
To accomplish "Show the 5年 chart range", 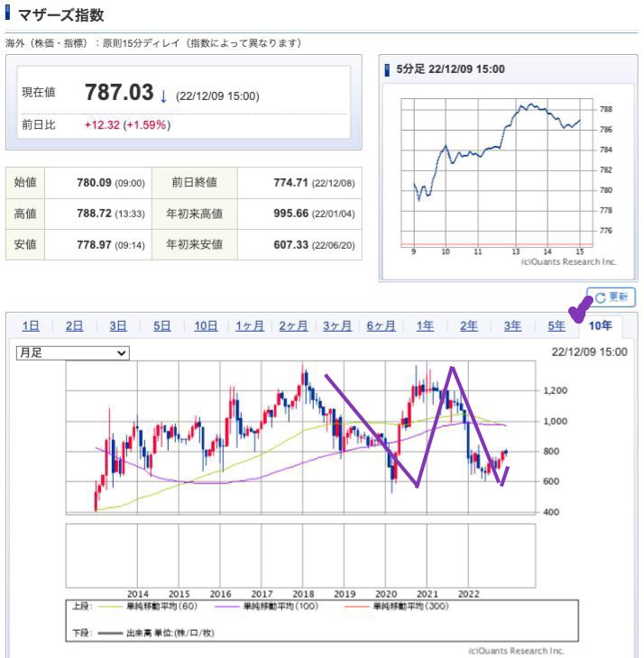I will (557, 326).
